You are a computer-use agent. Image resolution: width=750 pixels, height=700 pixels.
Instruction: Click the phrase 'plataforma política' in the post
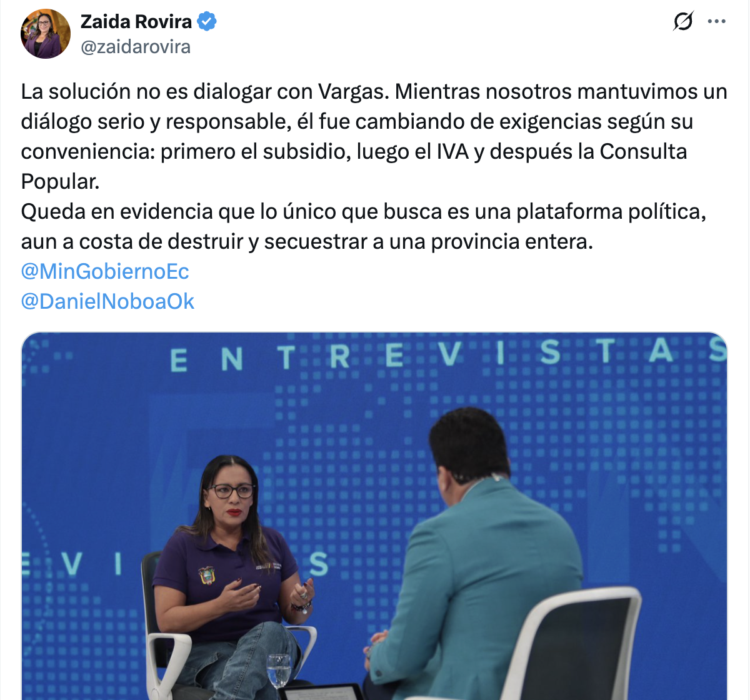pos(611,212)
